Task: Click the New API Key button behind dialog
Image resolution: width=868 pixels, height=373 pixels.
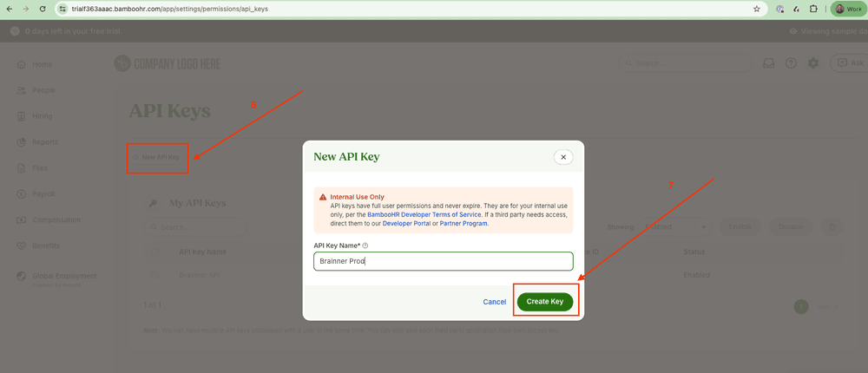Action: (x=158, y=157)
